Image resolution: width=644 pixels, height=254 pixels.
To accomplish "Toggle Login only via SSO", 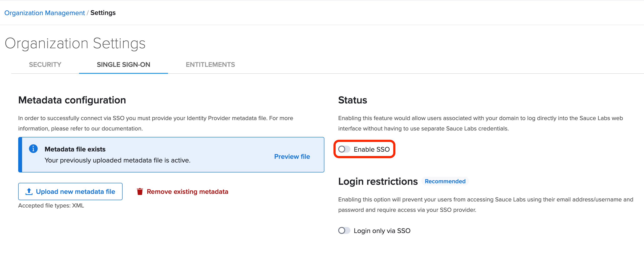I will tap(344, 230).
